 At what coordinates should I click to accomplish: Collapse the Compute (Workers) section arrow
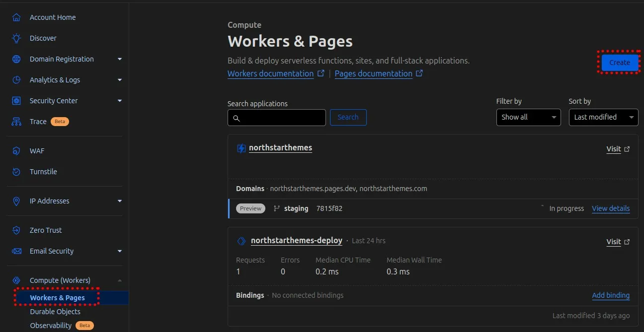(x=119, y=280)
